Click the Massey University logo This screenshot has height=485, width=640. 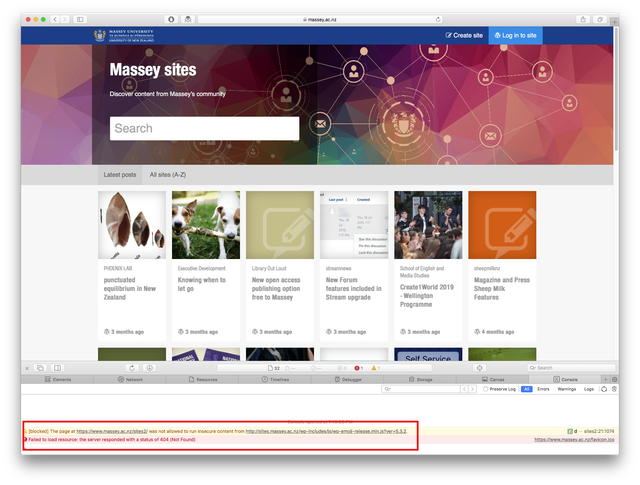[x=124, y=36]
